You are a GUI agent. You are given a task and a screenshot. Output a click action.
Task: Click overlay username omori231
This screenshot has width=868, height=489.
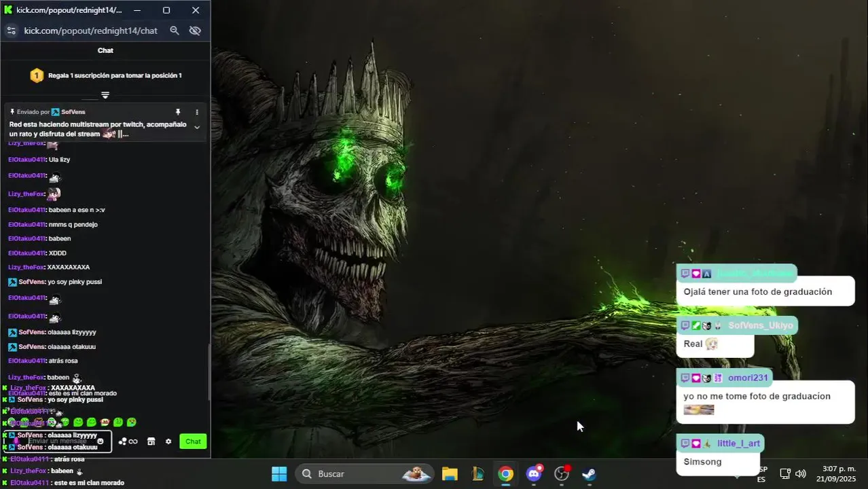point(748,378)
